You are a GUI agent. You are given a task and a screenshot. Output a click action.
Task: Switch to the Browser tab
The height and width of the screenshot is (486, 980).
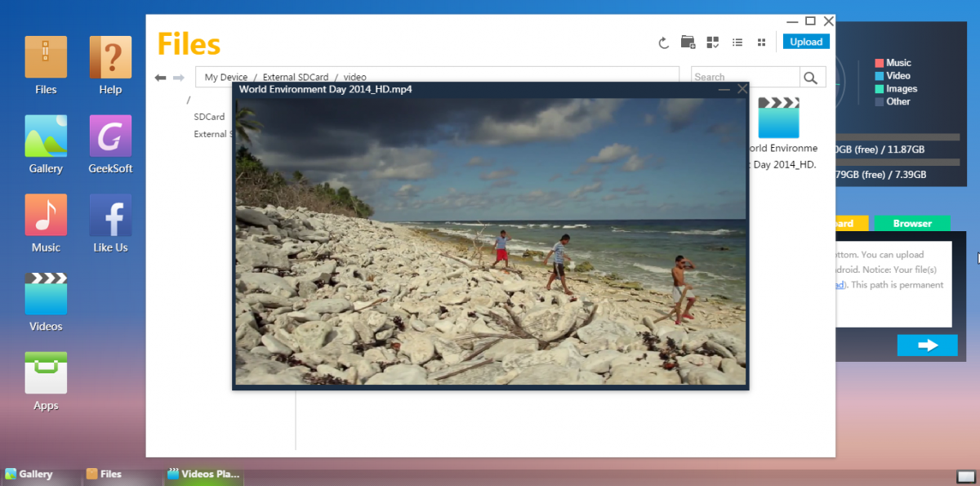pos(912,223)
